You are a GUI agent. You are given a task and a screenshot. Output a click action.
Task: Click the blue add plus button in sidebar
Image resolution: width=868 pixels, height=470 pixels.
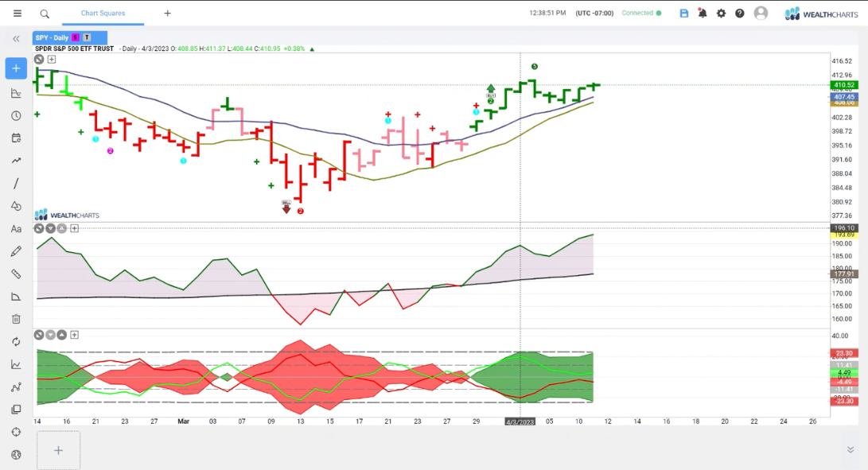tap(16, 68)
